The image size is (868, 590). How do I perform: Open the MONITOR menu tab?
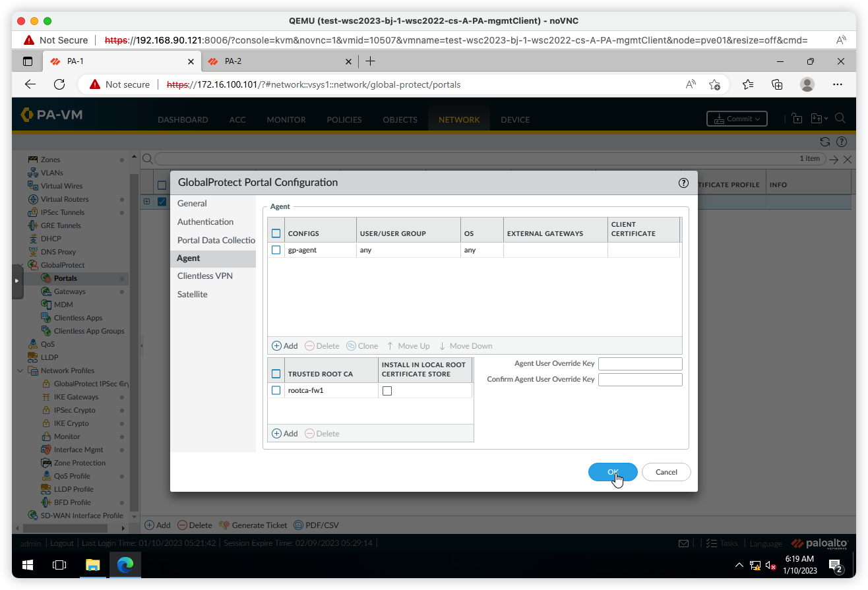pos(286,120)
